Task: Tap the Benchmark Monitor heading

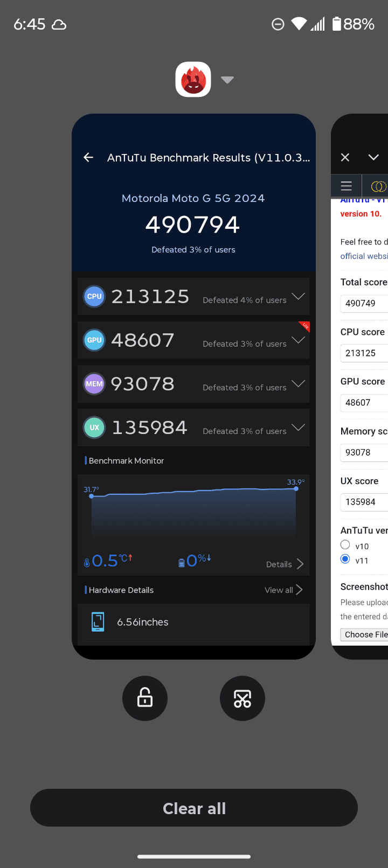Action: (x=126, y=460)
